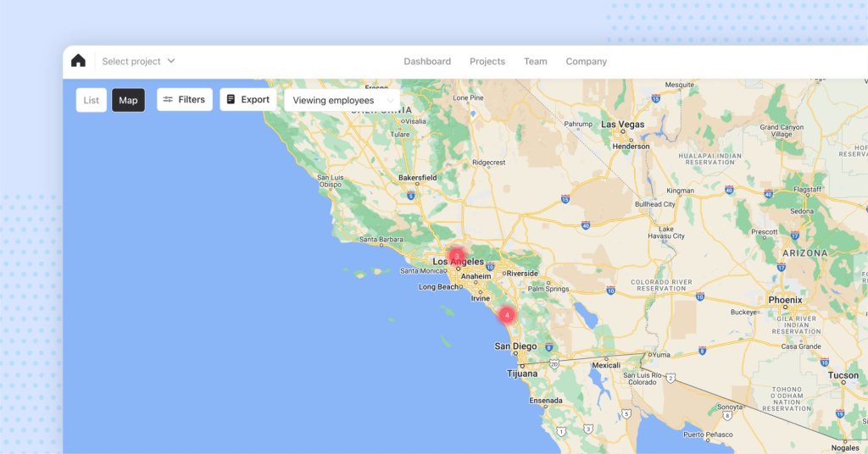This screenshot has width=868, height=454.
Task: Click the Anaheim label on the map
Action: pyautogui.click(x=476, y=276)
